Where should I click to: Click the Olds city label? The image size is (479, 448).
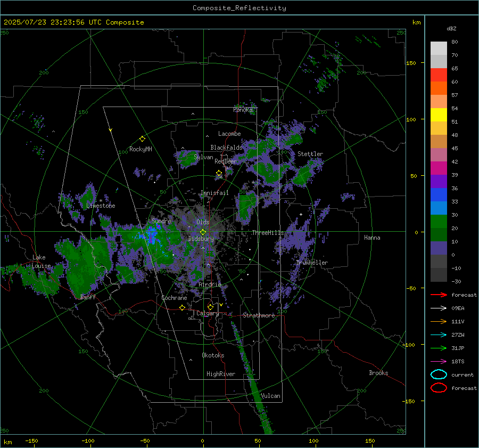click(x=203, y=222)
